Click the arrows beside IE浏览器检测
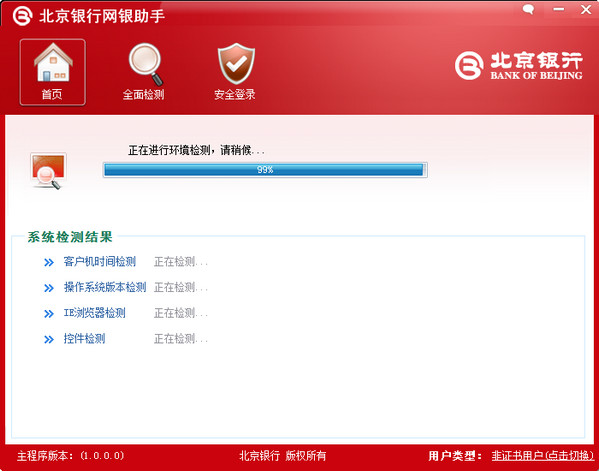 pos(49,314)
